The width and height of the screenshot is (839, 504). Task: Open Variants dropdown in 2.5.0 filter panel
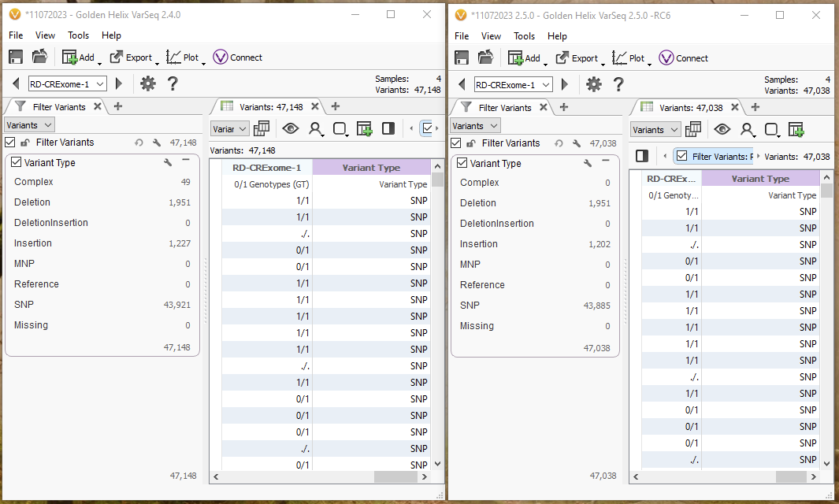475,126
